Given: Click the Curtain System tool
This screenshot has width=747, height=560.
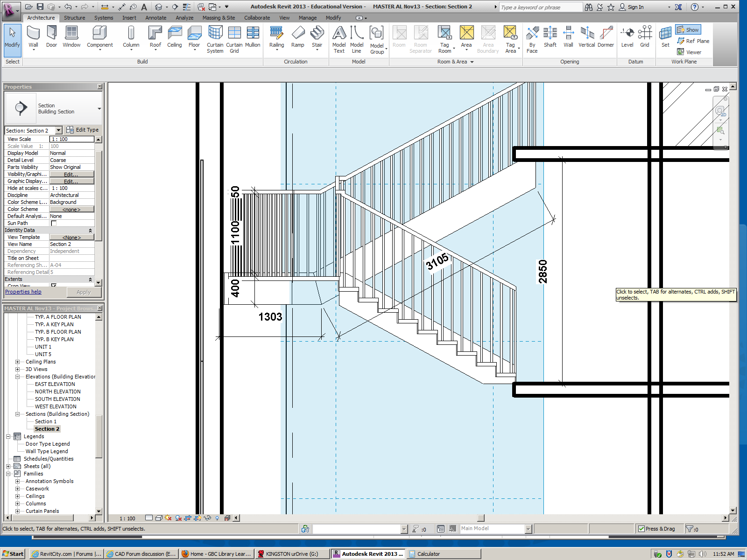Looking at the screenshot, I should (215, 39).
